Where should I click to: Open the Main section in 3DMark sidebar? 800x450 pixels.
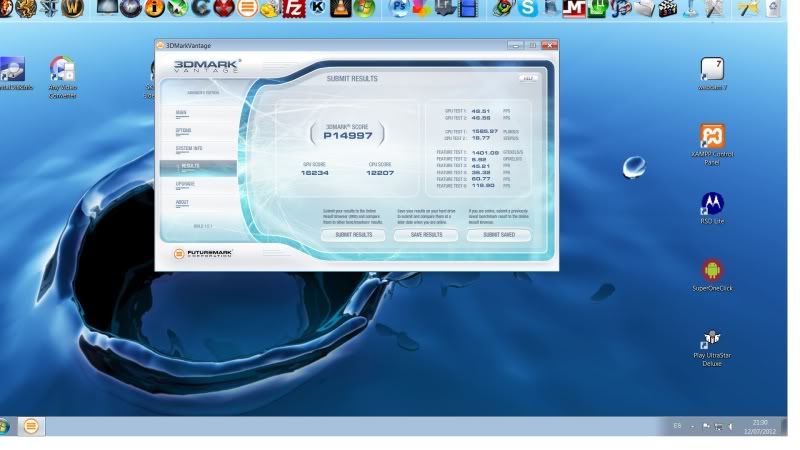(181, 112)
